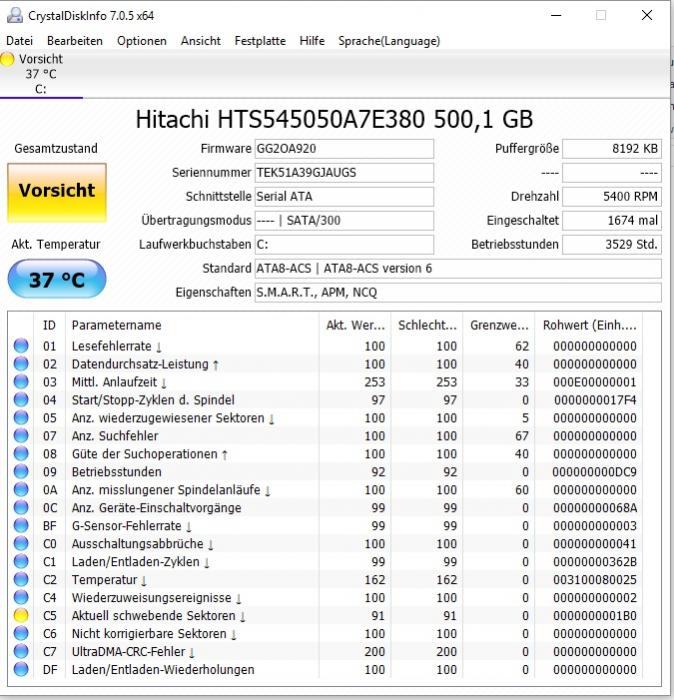The height and width of the screenshot is (700, 674).
Task: Click the blue status dot for row 09 Betriebsstunden
Action: point(21,472)
